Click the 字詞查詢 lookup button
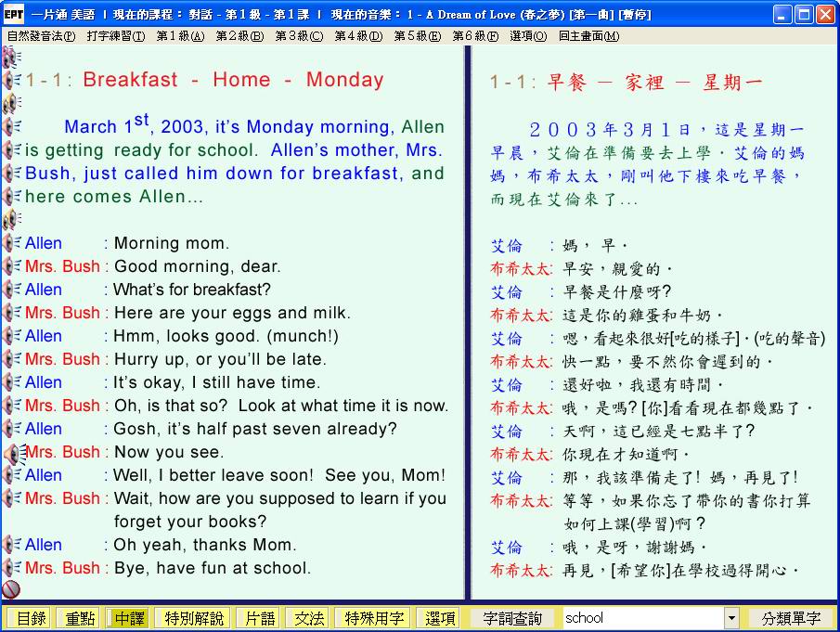840x632 pixels. click(x=513, y=618)
